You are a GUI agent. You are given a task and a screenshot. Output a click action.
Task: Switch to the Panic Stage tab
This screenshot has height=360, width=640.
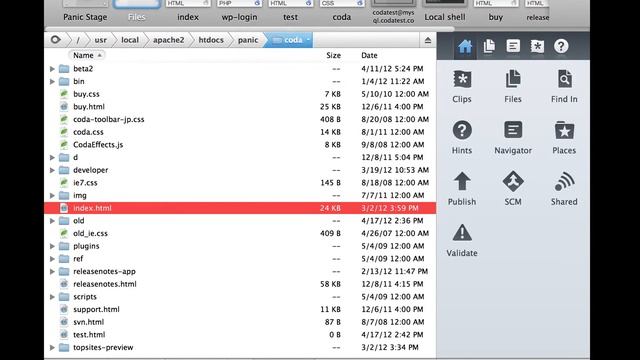85,11
